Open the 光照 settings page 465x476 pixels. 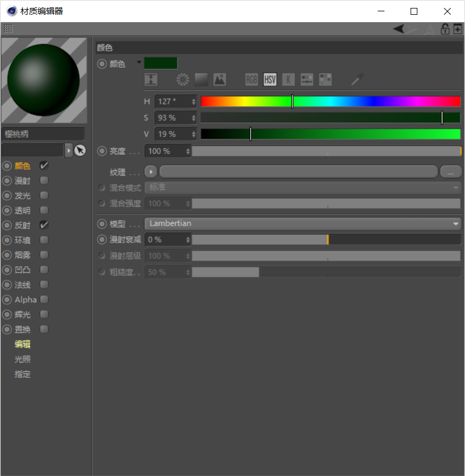tap(23, 359)
